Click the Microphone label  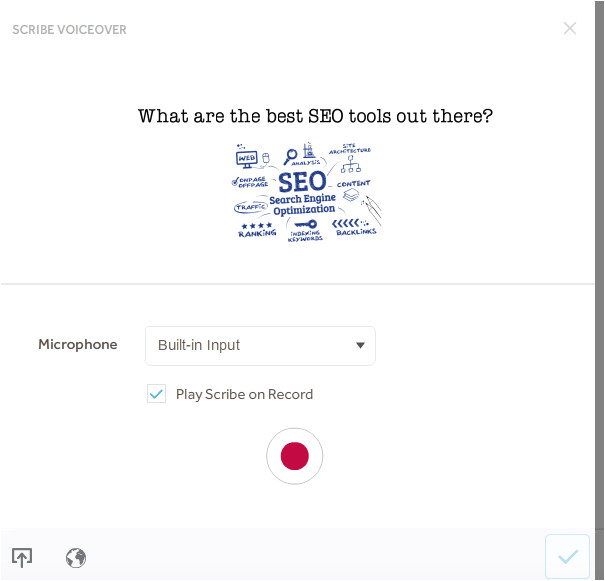pyautogui.click(x=77, y=345)
